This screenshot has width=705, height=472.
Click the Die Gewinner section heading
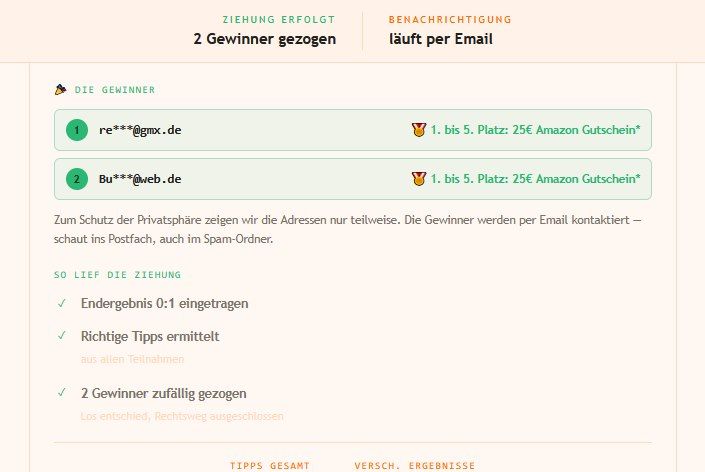(x=115, y=90)
